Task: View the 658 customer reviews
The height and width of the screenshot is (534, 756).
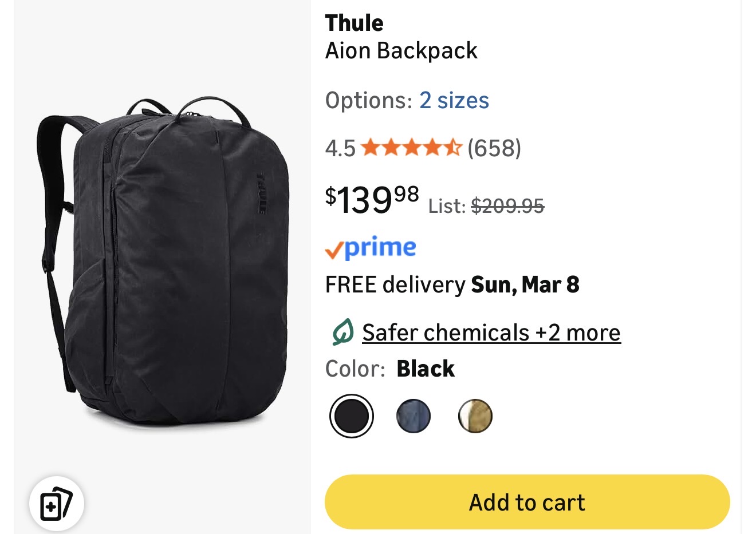Action: [494, 148]
